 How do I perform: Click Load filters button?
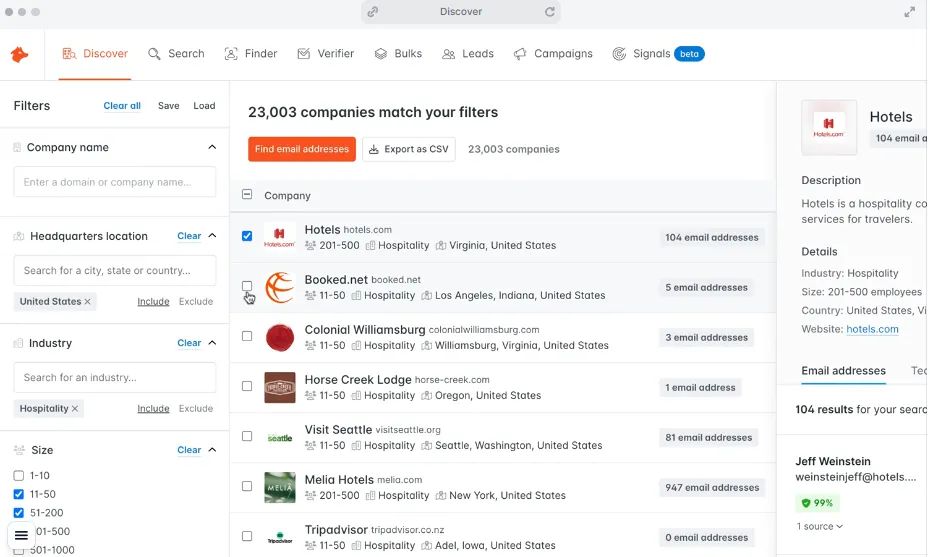204,106
